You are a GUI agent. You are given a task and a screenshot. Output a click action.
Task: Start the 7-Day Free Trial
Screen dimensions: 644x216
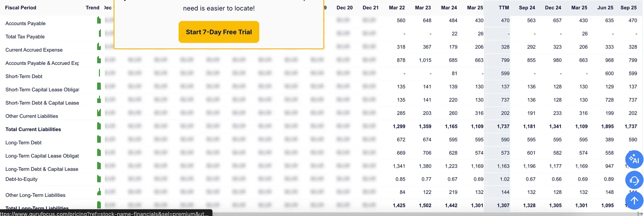click(x=219, y=32)
